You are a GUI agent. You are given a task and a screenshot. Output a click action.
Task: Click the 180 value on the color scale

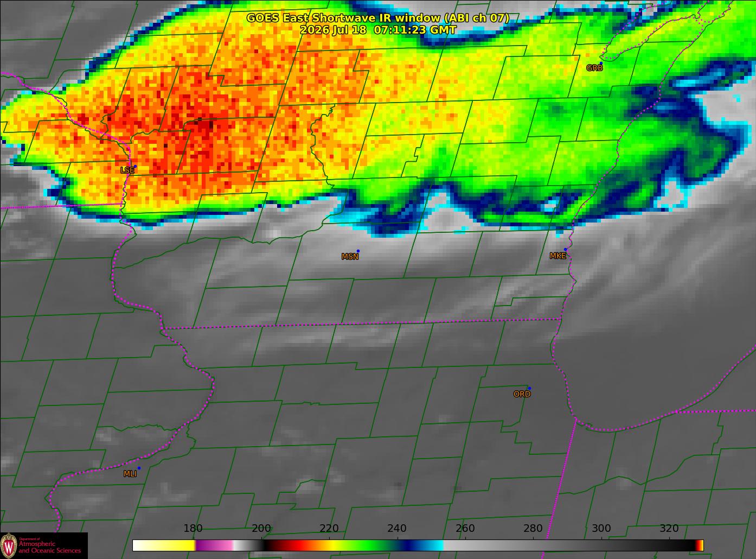point(193,529)
